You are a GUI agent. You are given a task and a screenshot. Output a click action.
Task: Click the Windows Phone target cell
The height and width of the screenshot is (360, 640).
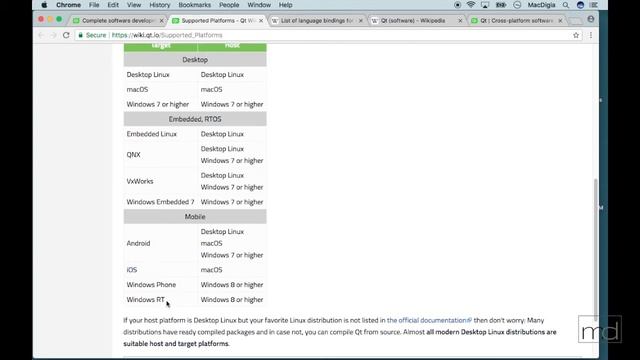161,285
